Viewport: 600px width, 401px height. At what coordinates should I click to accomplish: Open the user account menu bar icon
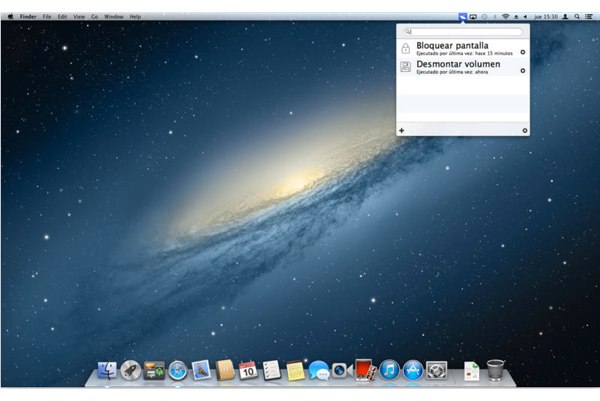[566, 16]
